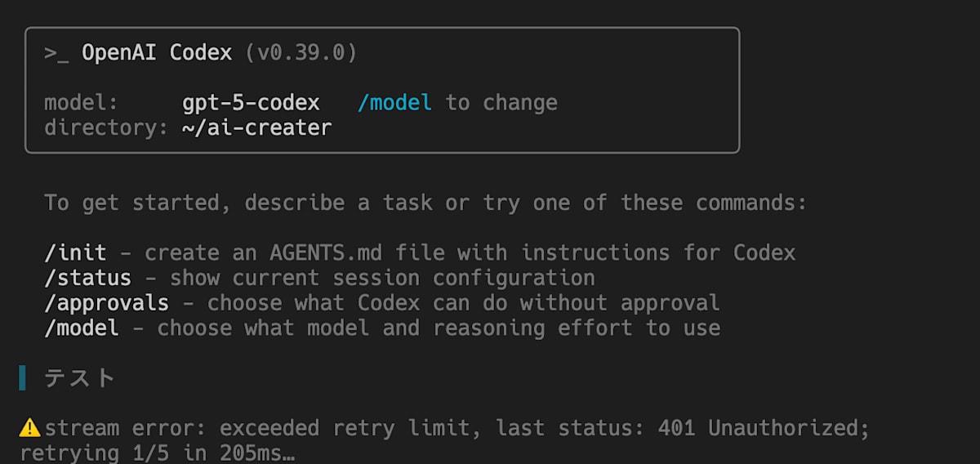The width and height of the screenshot is (980, 464).
Task: Click the >_ prompt icon before OpenAI Codex
Action: point(56,54)
